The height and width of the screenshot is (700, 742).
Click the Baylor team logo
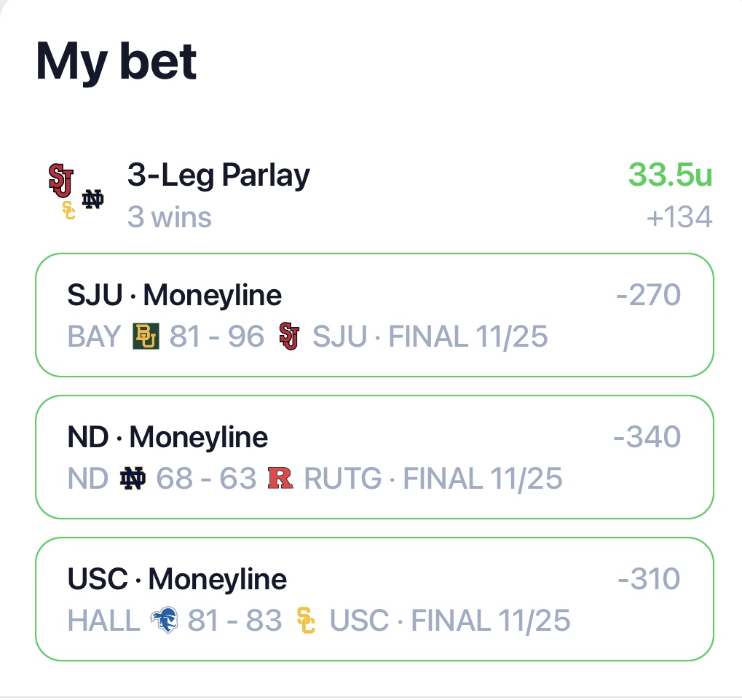coord(146,337)
